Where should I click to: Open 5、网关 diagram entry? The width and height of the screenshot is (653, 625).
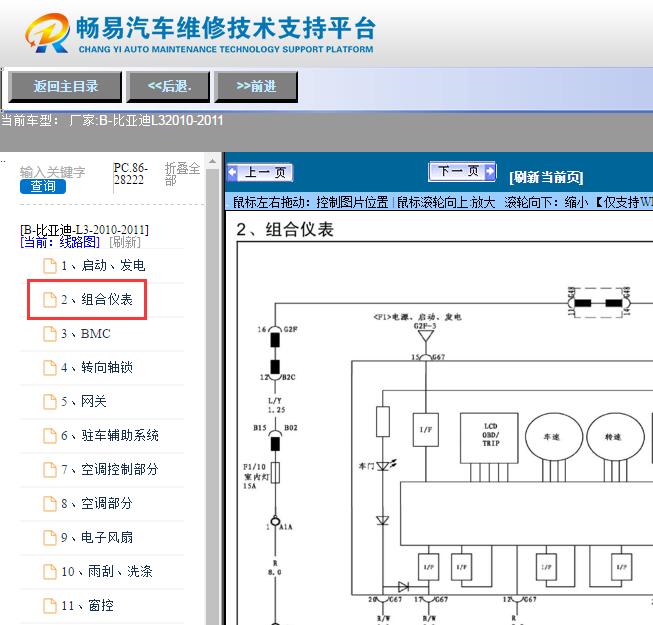pyautogui.click(x=84, y=401)
